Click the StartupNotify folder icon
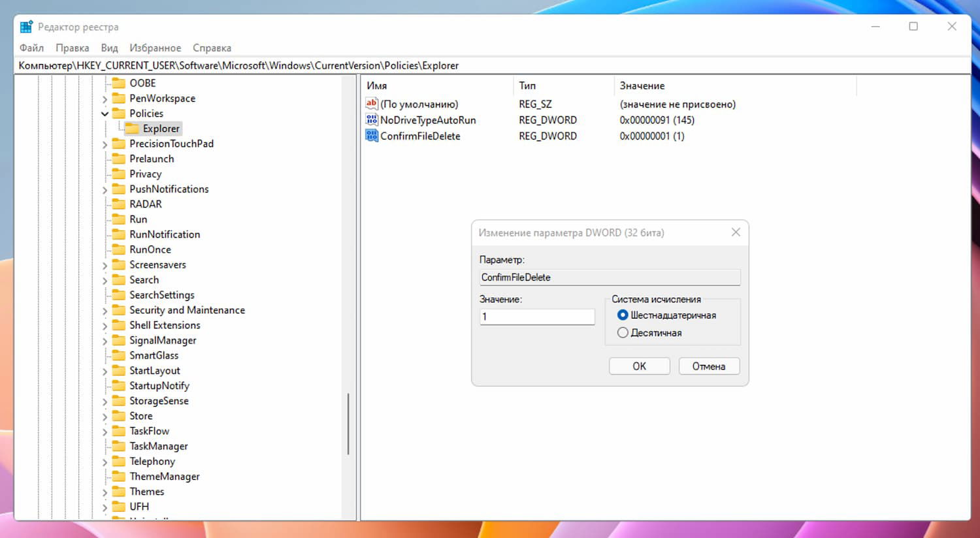 pyautogui.click(x=118, y=386)
